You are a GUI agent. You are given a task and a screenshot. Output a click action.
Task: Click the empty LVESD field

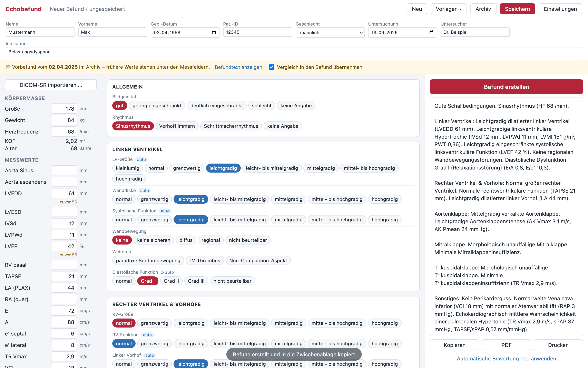click(64, 212)
